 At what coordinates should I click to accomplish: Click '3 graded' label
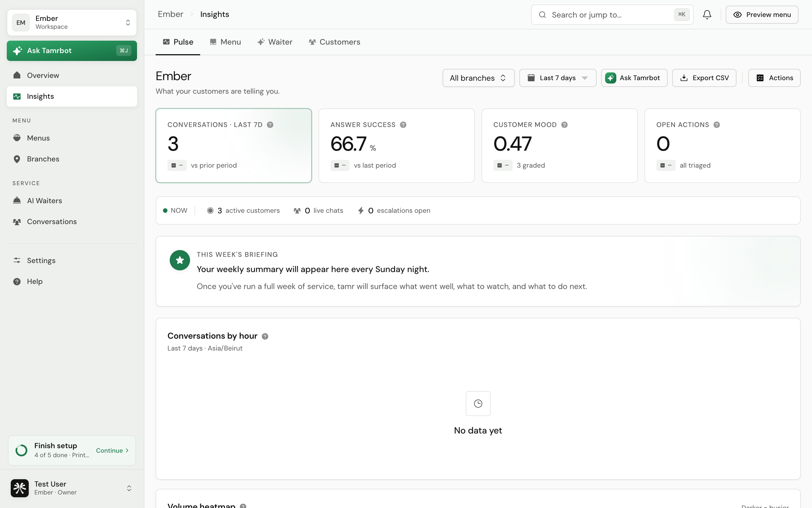(531, 165)
